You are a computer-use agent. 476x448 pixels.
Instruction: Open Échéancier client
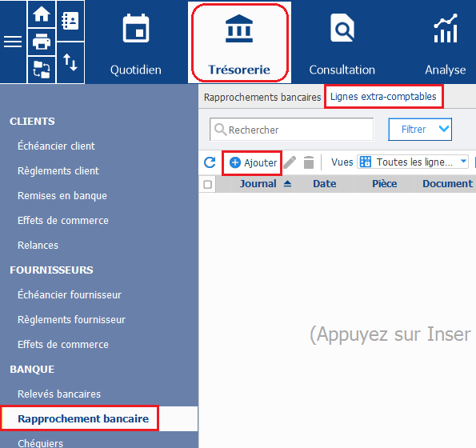[56, 146]
